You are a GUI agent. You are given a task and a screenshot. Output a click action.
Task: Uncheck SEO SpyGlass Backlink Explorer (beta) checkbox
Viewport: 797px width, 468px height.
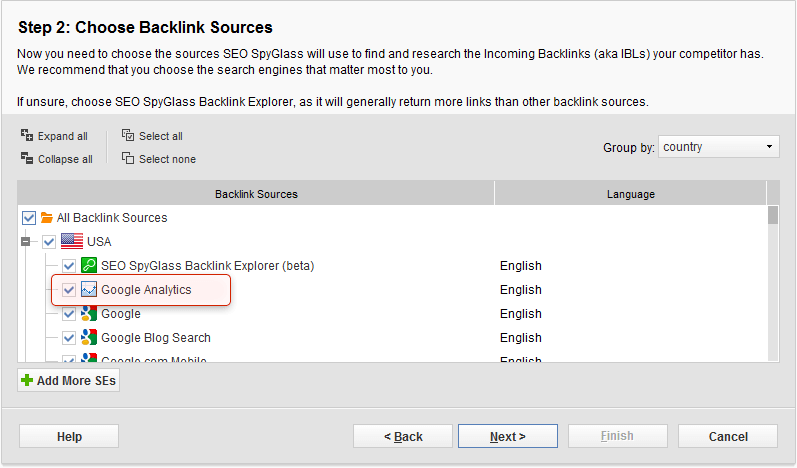(69, 266)
